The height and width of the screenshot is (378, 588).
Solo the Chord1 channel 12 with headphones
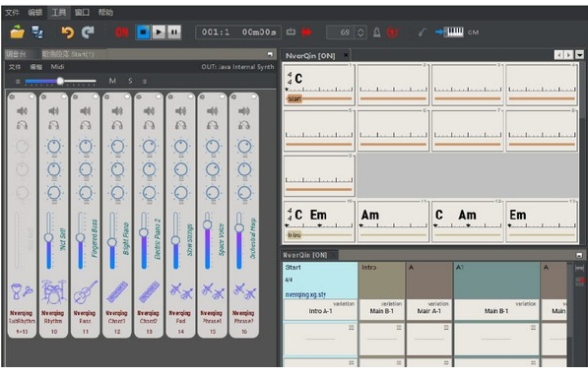tap(117, 125)
